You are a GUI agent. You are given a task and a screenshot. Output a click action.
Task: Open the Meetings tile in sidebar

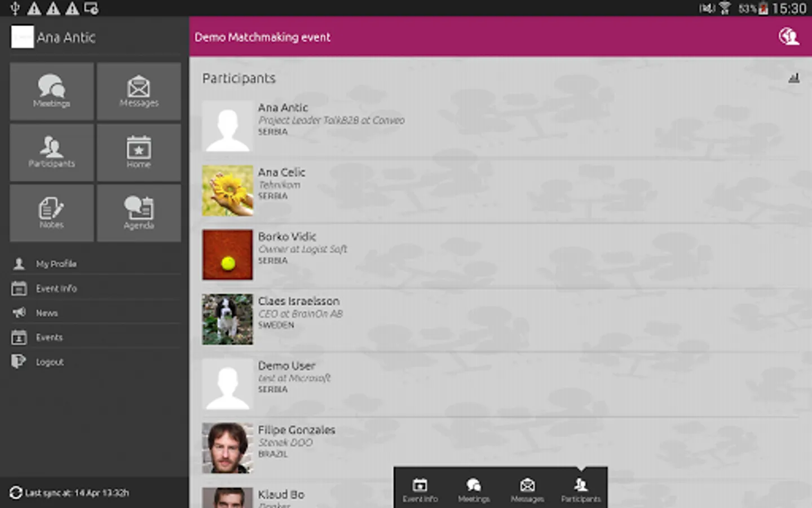[52, 91]
